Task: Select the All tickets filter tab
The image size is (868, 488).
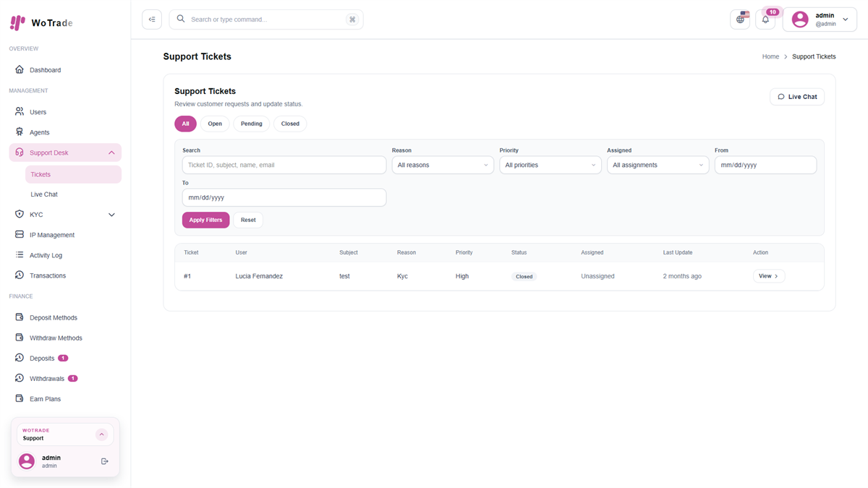Action: click(185, 124)
